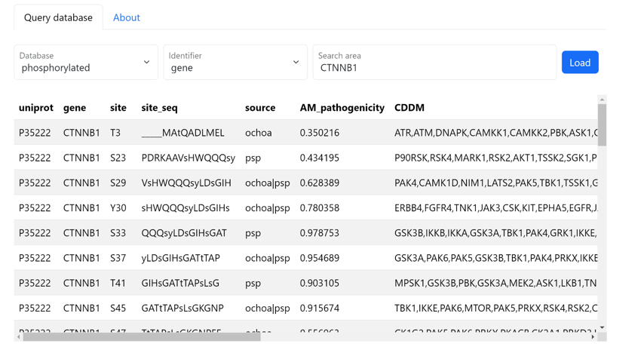Click sequence GATtTAPsLsGKGNP
This screenshot has width=644, height=344.
pyautogui.click(x=182, y=309)
